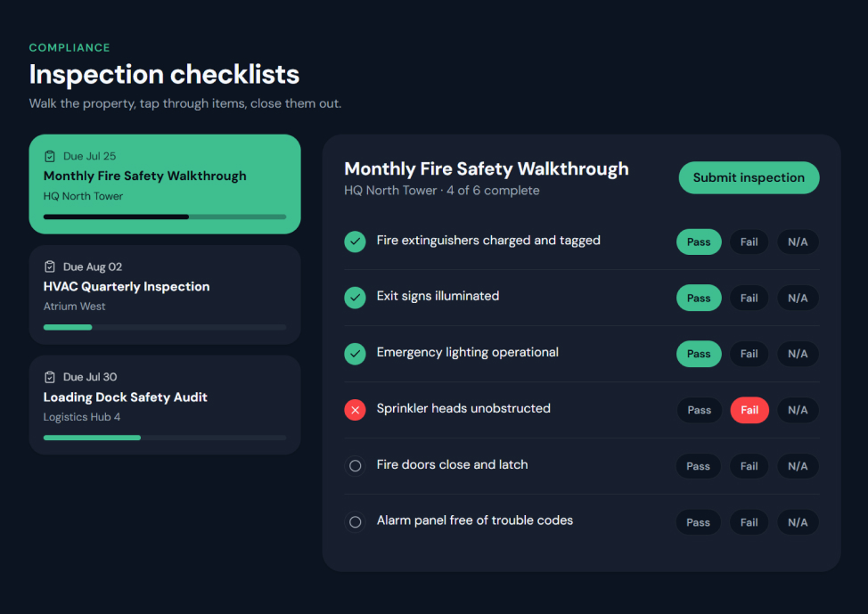Click clipboard icon beside Due Jul 30

(50, 377)
